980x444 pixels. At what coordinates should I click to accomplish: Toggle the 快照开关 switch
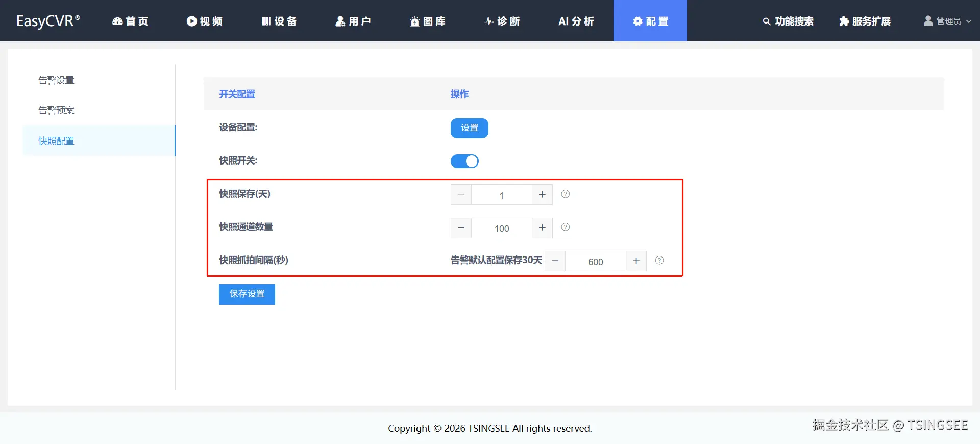click(x=464, y=161)
